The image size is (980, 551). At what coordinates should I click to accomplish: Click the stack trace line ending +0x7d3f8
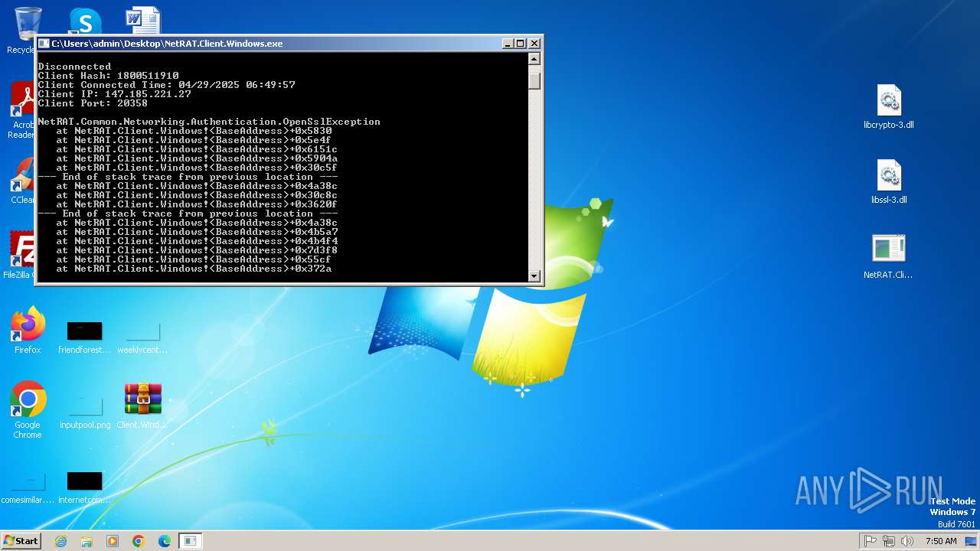point(197,250)
